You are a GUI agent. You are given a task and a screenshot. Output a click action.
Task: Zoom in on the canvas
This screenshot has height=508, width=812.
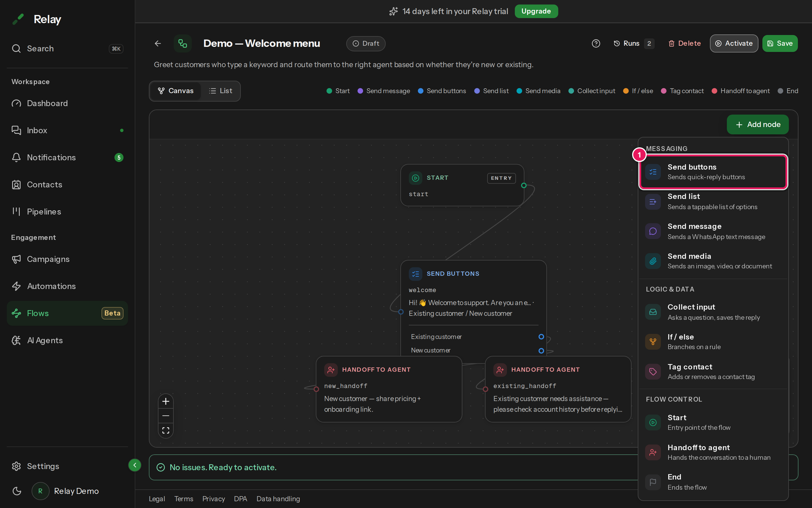166,401
